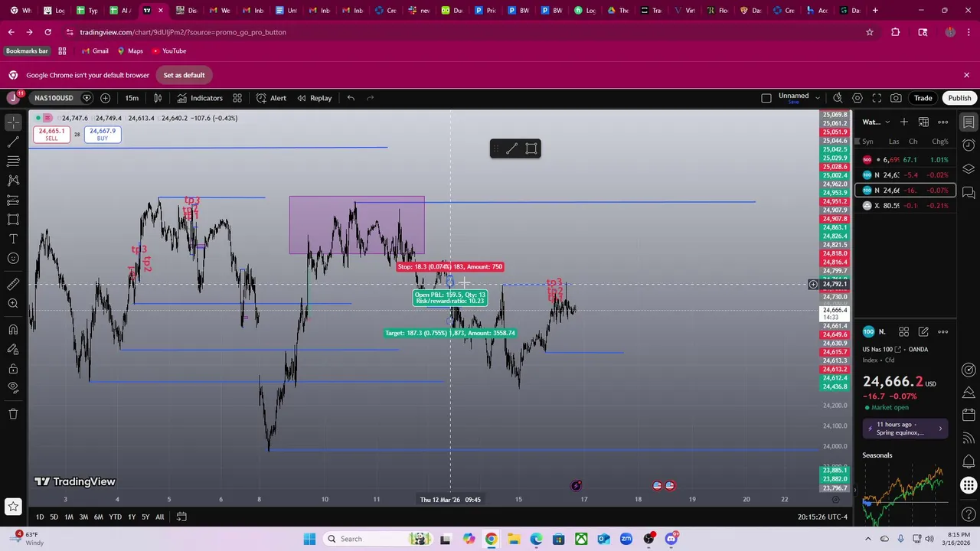Image resolution: width=980 pixels, height=551 pixels.
Task: Take a chart snapshot with camera
Action: coord(896,98)
